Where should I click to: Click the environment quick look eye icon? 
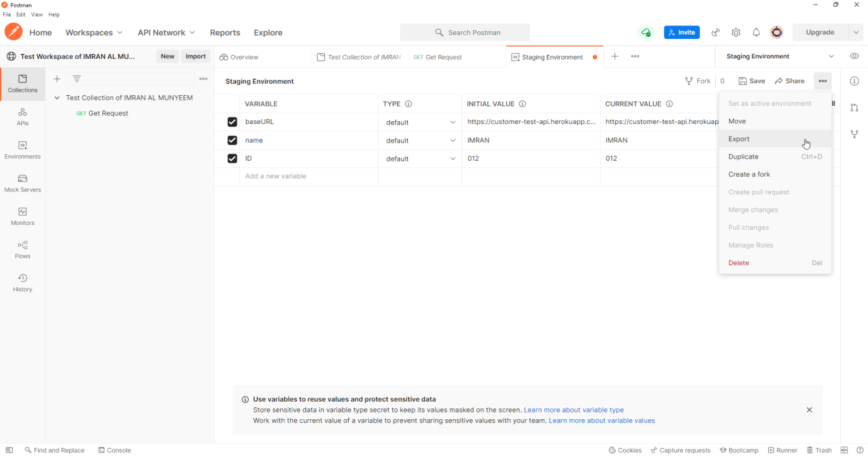coord(855,56)
